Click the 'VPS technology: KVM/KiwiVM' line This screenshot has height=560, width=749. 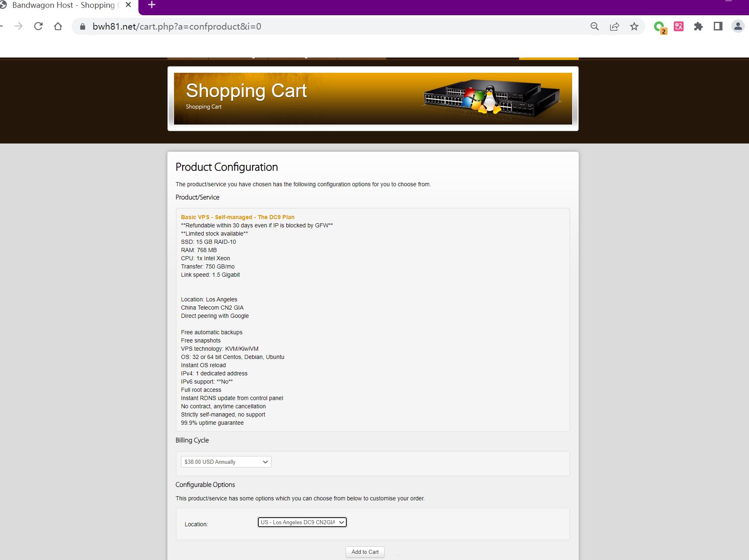click(x=220, y=349)
